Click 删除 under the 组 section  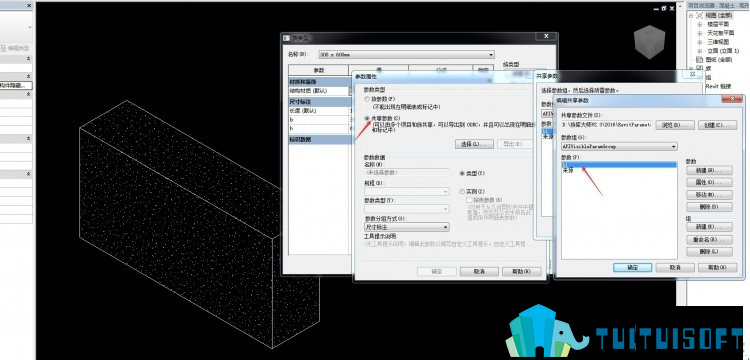709,251
